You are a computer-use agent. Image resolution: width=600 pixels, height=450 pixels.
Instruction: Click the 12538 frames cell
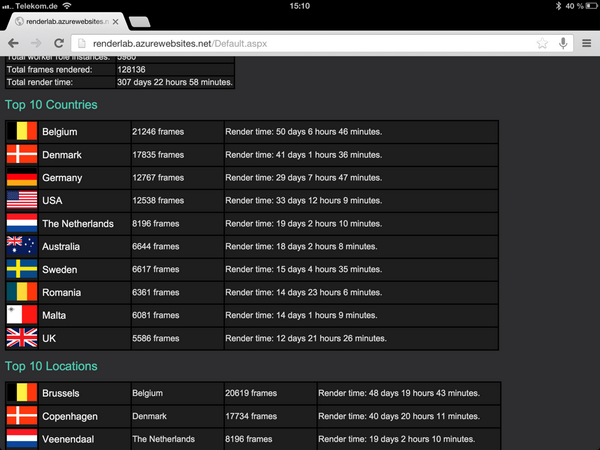coord(178,201)
